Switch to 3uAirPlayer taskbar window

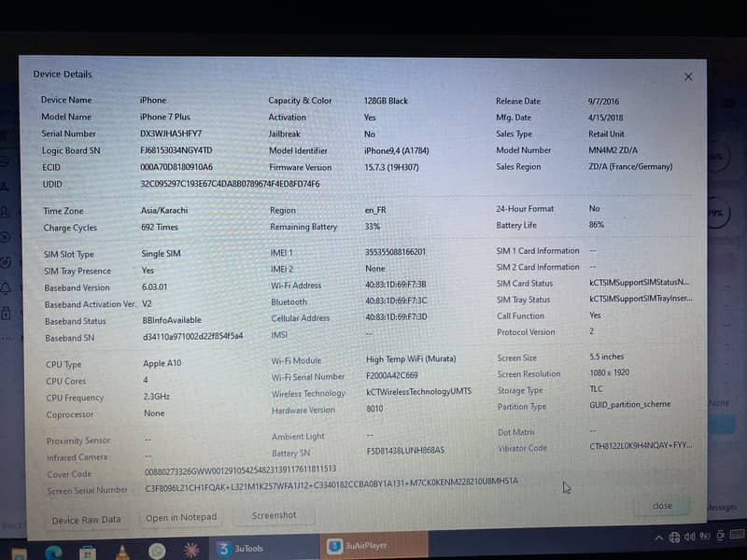(376, 545)
